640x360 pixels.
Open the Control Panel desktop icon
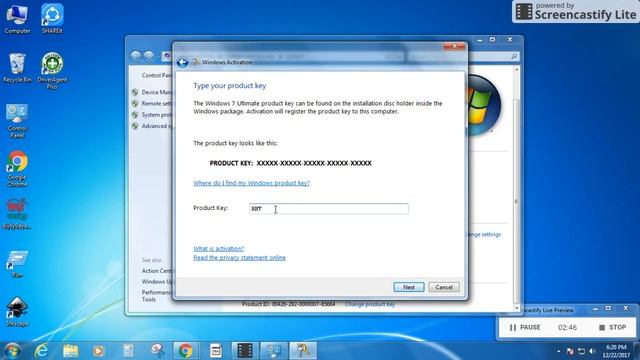coord(17,121)
